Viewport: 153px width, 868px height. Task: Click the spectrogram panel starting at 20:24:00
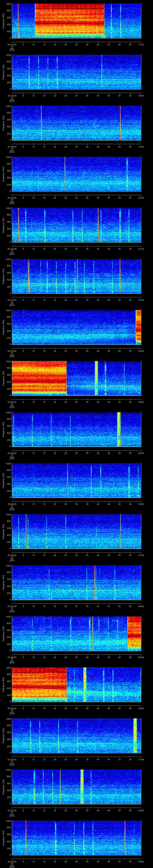(77, 429)
